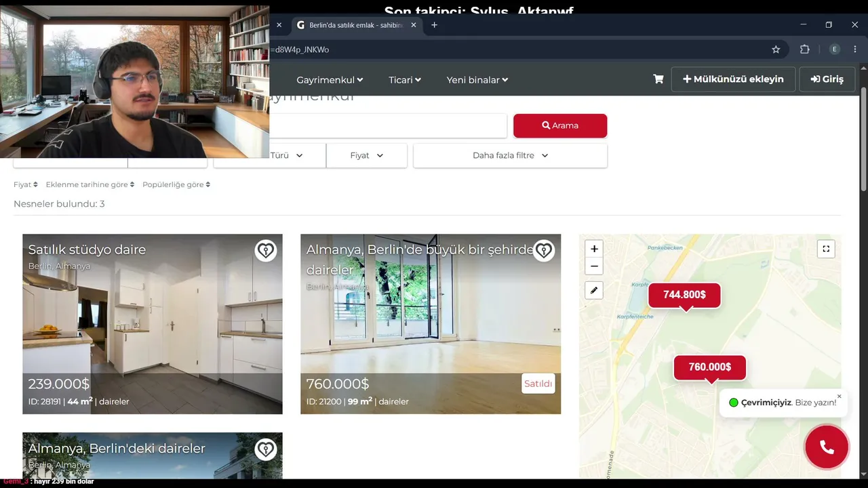Expand the Gayrimenkul menu
Viewport: 868px width, 488px height.
pos(330,80)
